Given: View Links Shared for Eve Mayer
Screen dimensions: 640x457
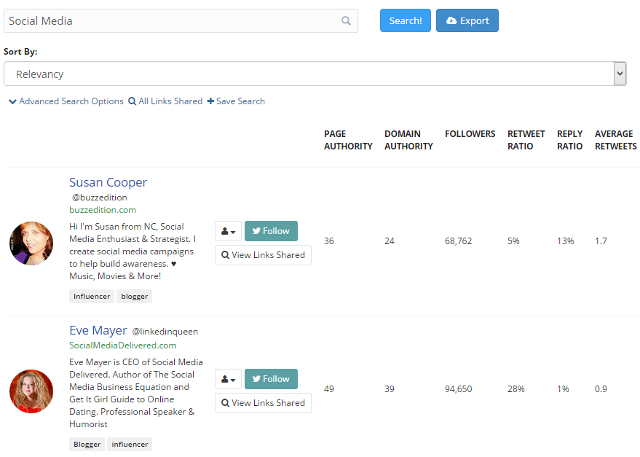Looking at the screenshot, I should 263,403.
